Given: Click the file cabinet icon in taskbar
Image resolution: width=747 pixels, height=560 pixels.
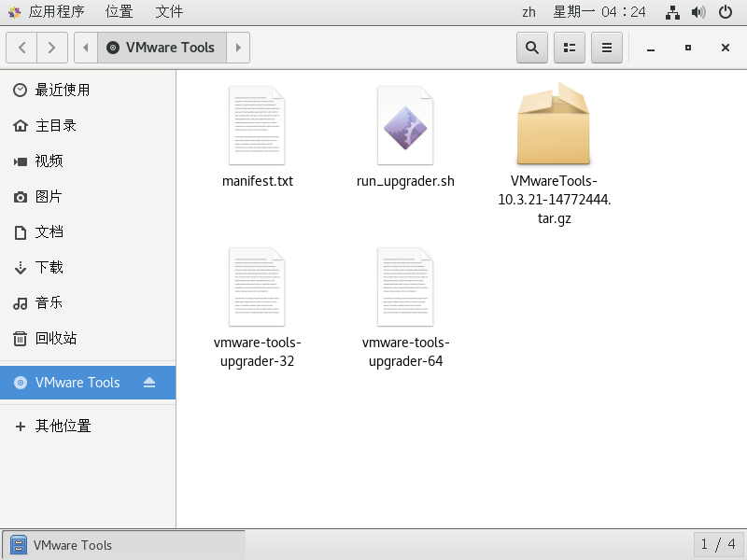Looking at the screenshot, I should (x=19, y=545).
